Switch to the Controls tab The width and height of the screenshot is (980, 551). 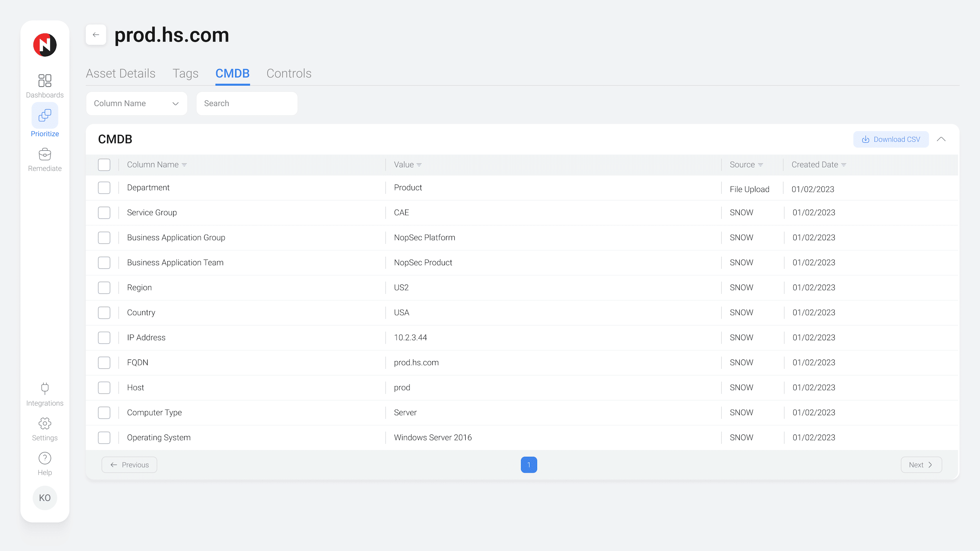click(289, 73)
